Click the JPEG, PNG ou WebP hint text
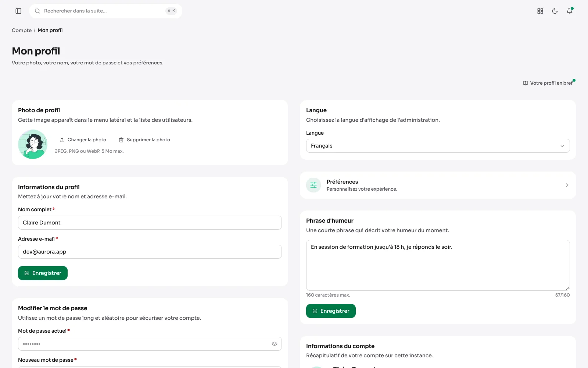 point(89,151)
